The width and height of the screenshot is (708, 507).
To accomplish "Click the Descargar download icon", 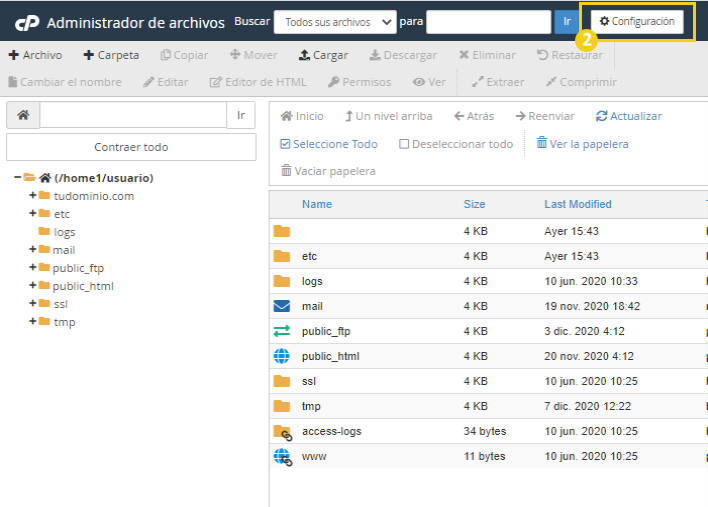I will point(375,55).
